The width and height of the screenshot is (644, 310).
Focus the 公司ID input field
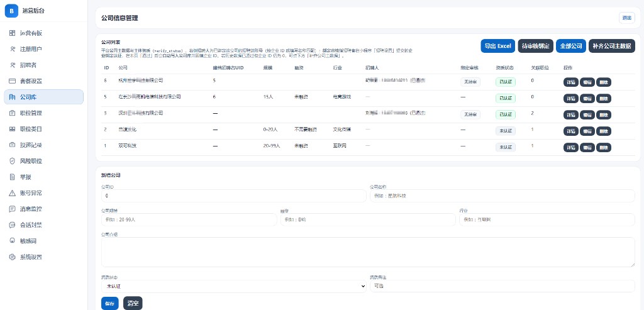[x=234, y=196]
